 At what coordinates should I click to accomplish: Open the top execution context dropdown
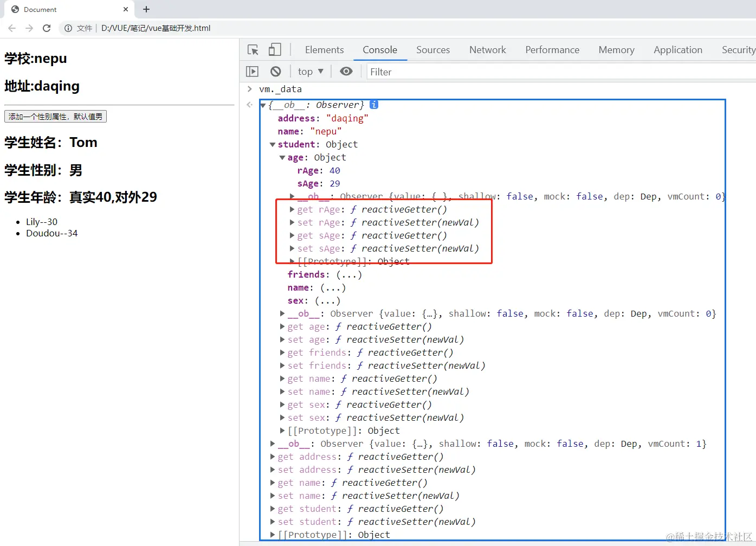pos(311,72)
